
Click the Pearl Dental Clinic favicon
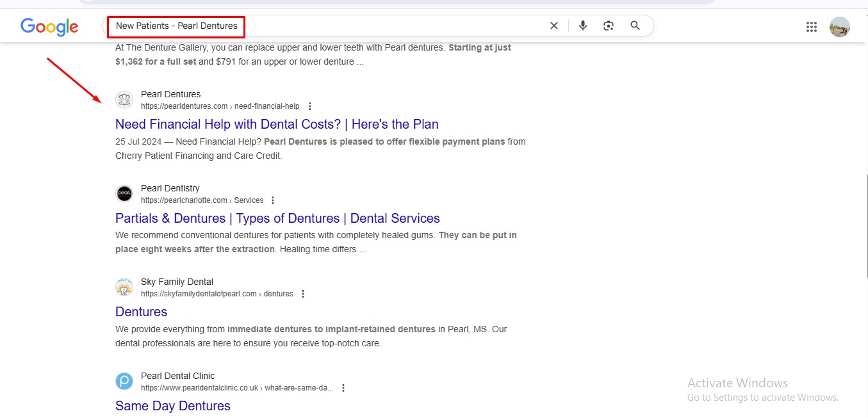point(124,382)
